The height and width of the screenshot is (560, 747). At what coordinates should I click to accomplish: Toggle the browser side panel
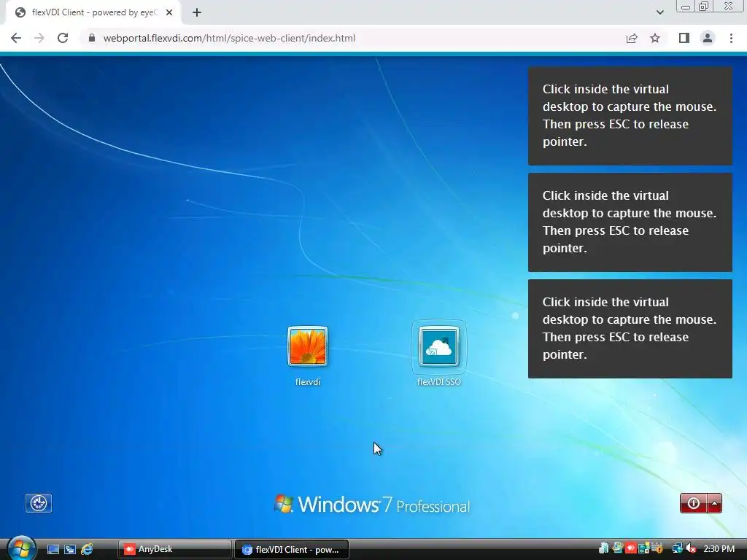(x=684, y=38)
